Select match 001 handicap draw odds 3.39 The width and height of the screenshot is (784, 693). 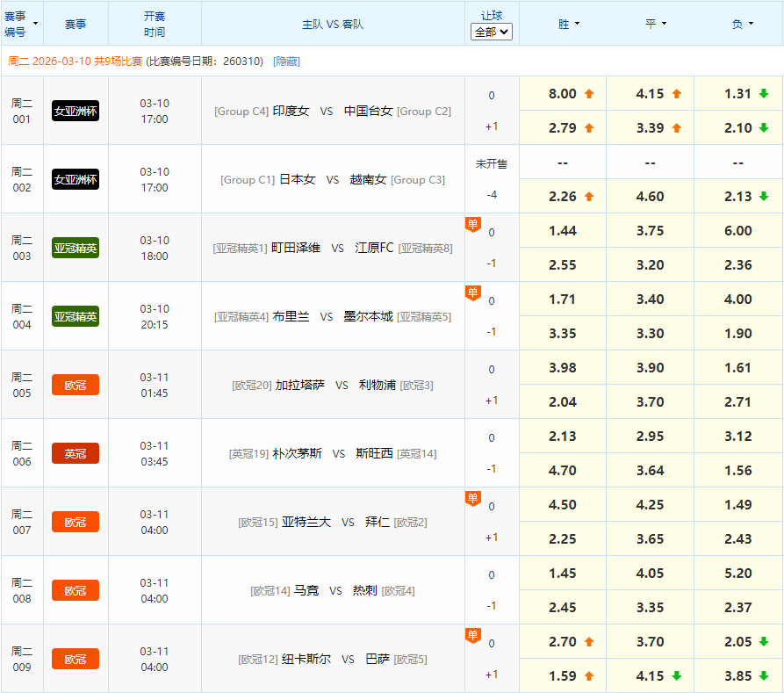[x=650, y=128]
